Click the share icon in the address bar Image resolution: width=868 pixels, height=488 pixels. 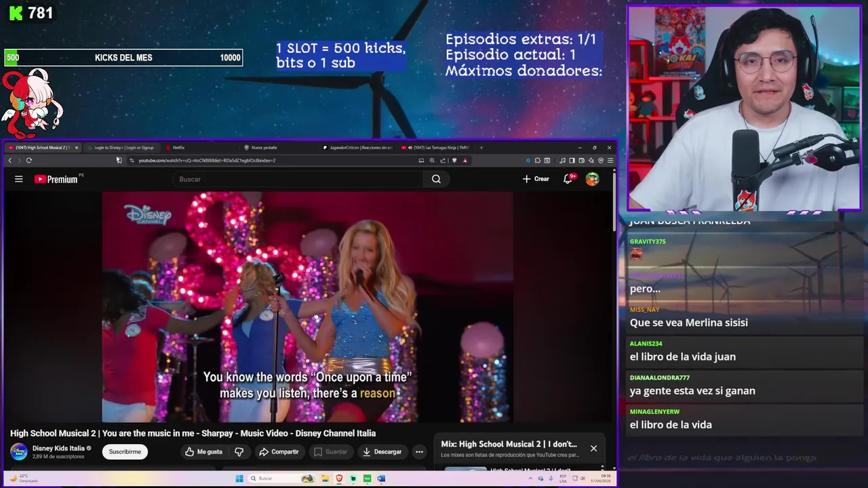point(443,161)
